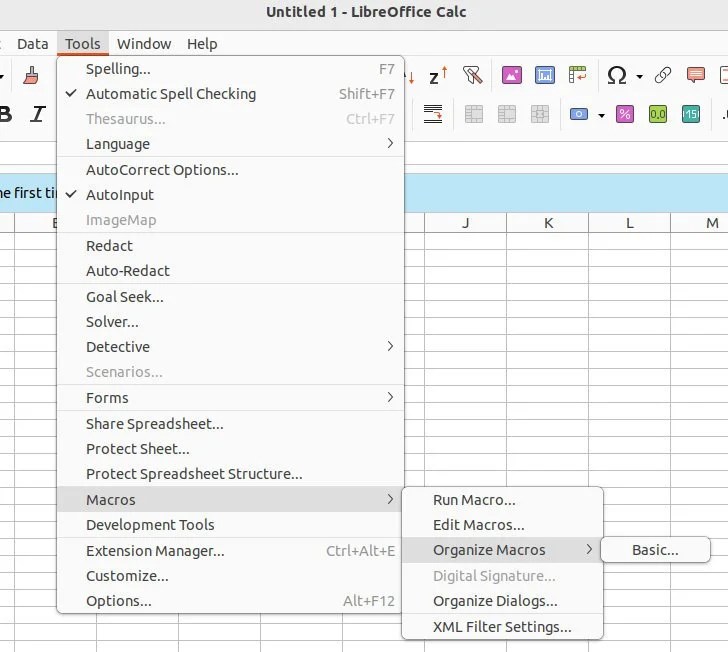
Task: Select column L header
Action: [630, 223]
